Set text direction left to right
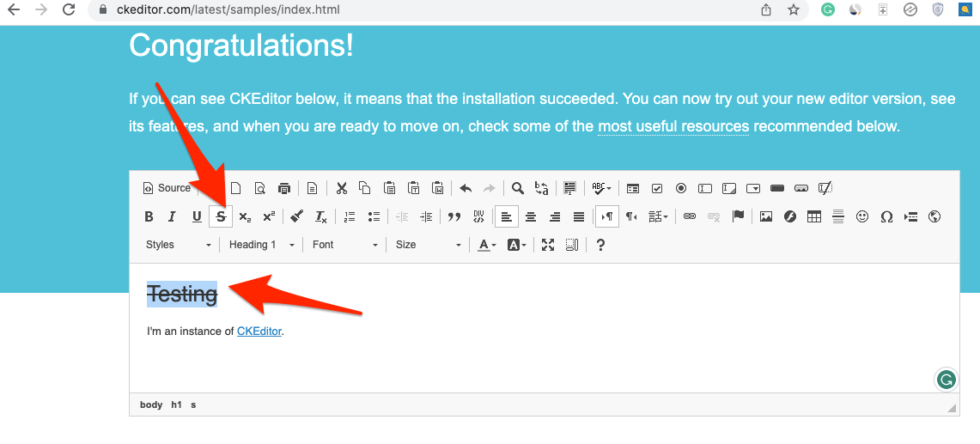 (x=607, y=217)
